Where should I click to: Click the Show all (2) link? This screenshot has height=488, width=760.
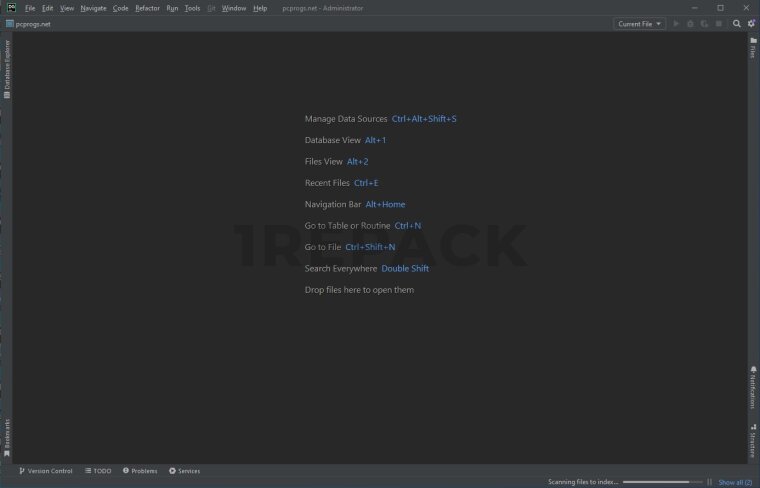tap(735, 482)
